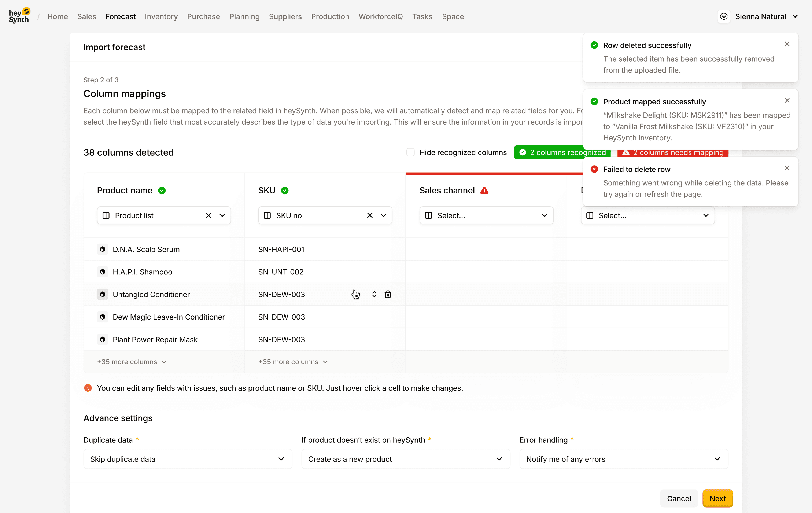This screenshot has height=513, width=812.
Task: Click the D.N.A. Scalp Serum product icon
Action: (x=103, y=249)
